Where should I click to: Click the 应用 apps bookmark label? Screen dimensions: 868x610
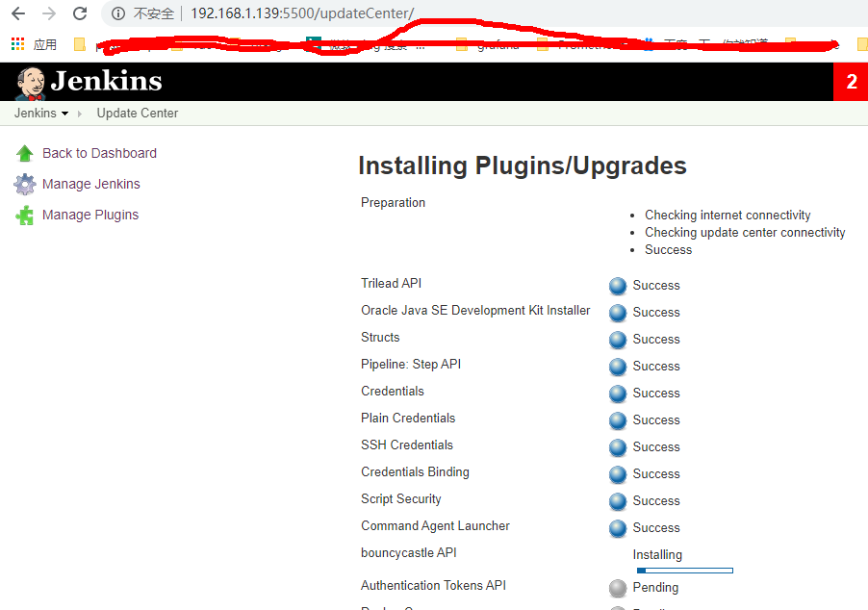pyautogui.click(x=45, y=44)
